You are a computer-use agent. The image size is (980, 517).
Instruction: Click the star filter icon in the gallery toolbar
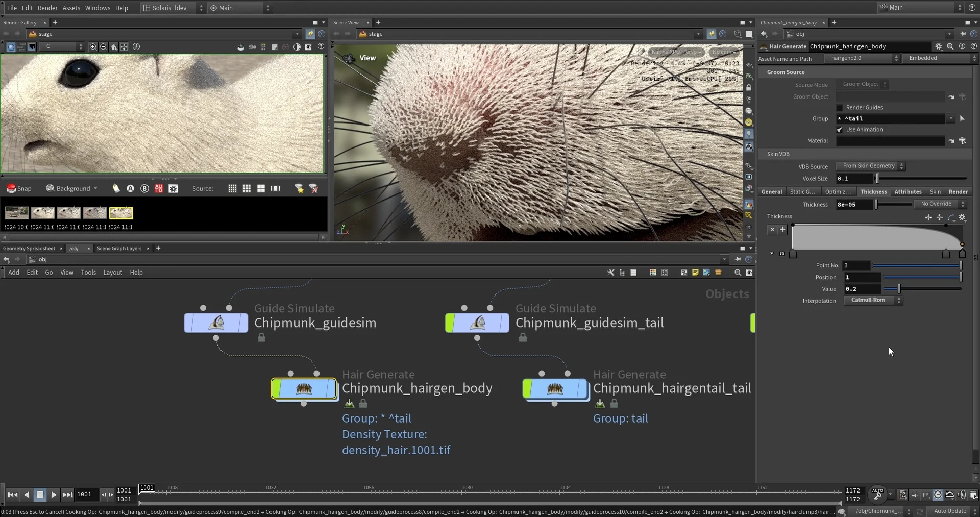tap(299, 188)
